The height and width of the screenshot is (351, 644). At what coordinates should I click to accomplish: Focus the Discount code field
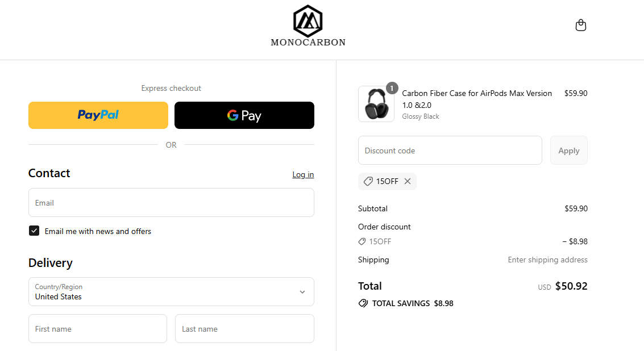coord(450,151)
